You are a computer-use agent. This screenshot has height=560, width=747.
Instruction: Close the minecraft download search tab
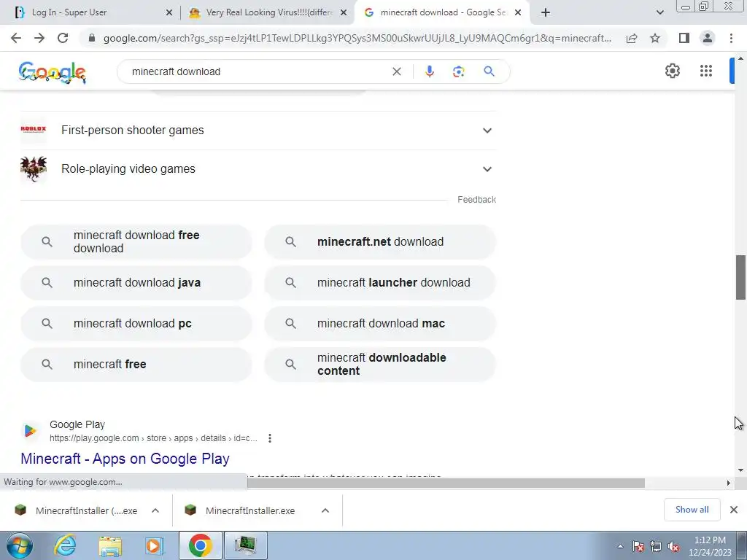pos(519,13)
